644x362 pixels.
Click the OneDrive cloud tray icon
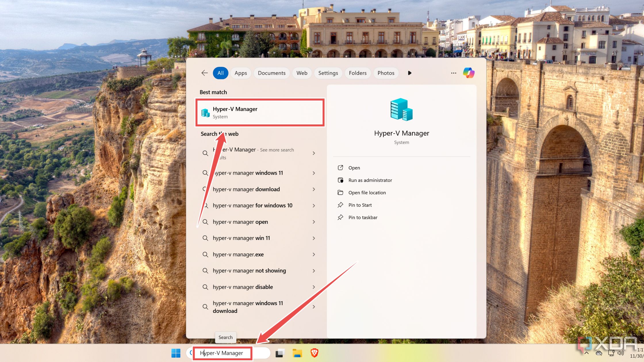click(x=599, y=353)
